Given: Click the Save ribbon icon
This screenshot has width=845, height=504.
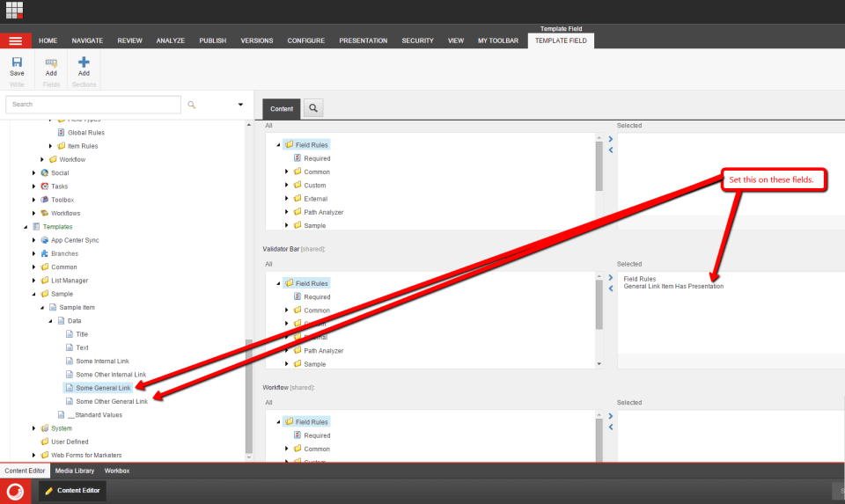Looking at the screenshot, I should tap(17, 62).
